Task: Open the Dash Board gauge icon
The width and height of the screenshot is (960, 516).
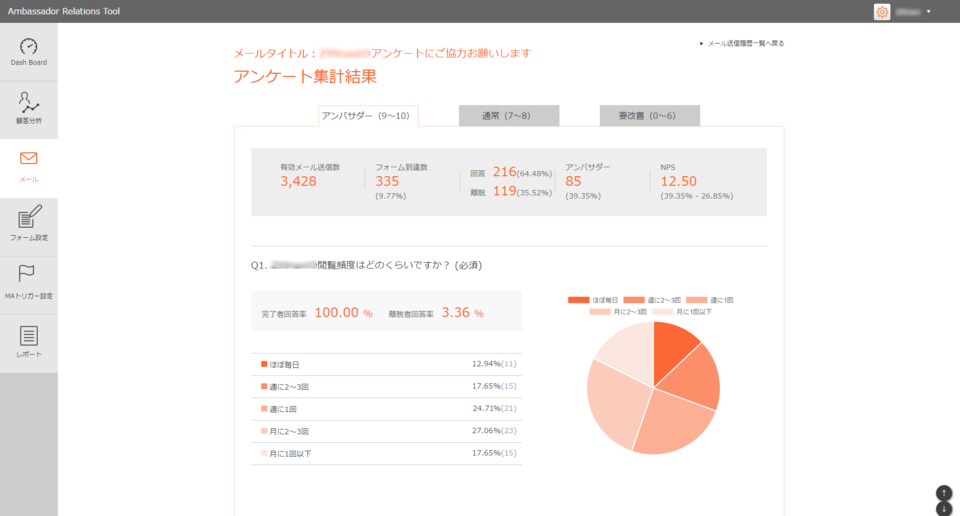Action: click(28, 47)
